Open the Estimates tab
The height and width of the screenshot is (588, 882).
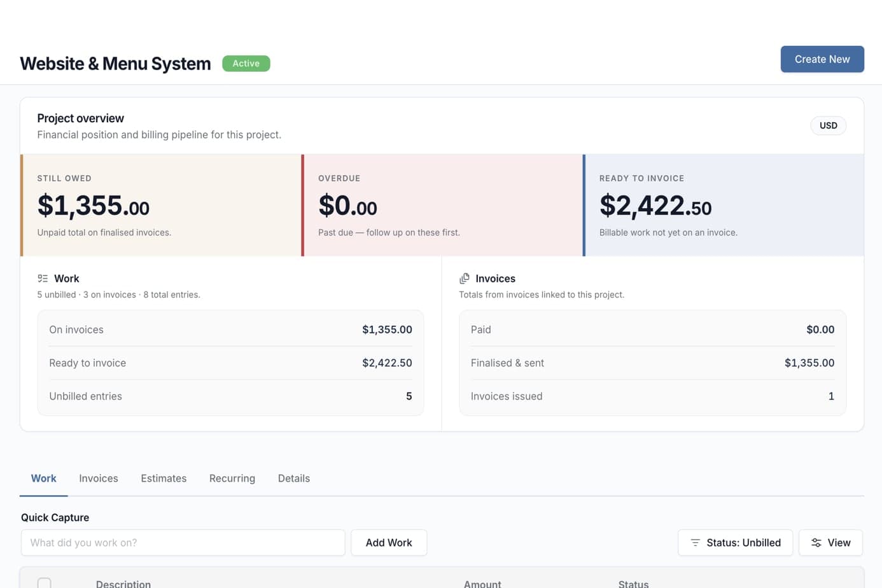[x=164, y=479]
